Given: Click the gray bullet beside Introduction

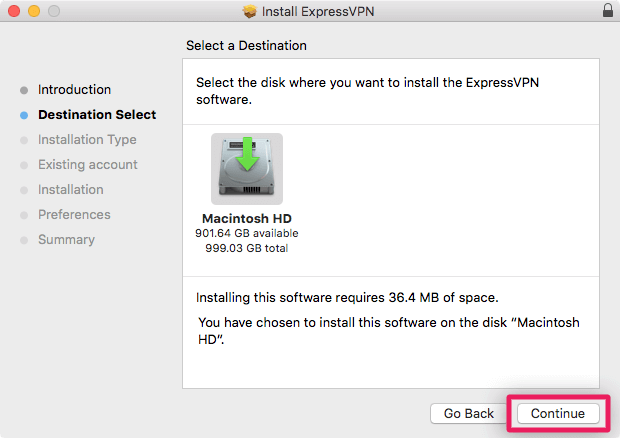Looking at the screenshot, I should (24, 90).
